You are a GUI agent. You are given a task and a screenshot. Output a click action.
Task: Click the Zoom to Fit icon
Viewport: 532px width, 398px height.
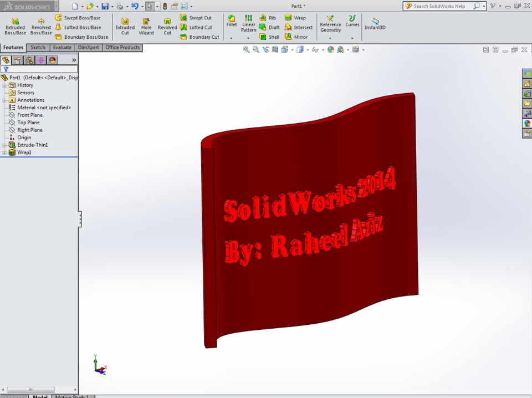coord(246,49)
